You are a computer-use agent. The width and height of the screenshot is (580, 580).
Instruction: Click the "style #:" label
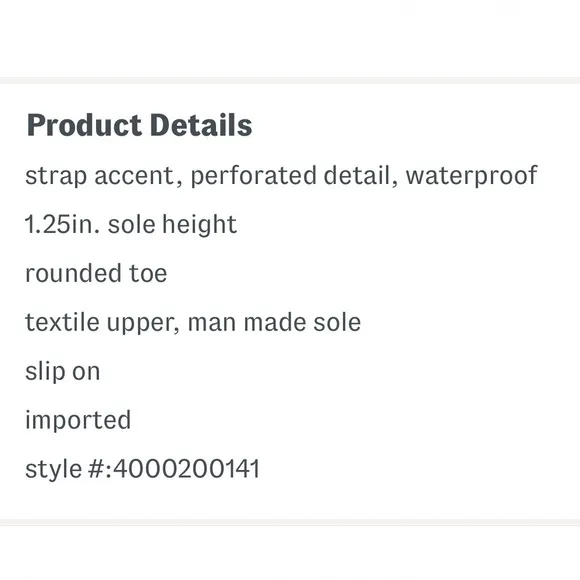click(68, 469)
